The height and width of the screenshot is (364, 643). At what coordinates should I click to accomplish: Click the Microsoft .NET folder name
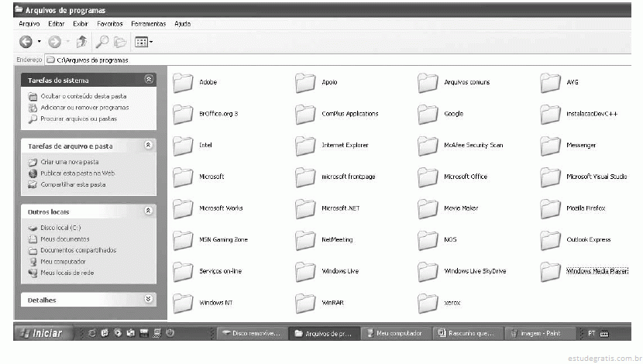pyautogui.click(x=340, y=208)
